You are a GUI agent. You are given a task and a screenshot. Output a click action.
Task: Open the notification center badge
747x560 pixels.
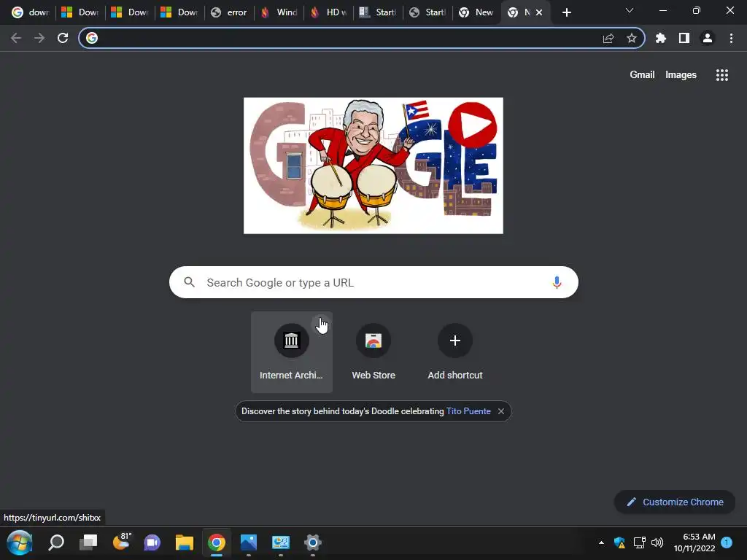(x=727, y=542)
